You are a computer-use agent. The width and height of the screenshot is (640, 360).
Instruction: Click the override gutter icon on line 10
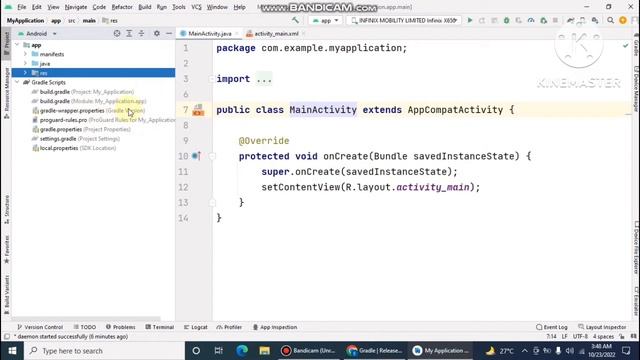[x=196, y=156]
